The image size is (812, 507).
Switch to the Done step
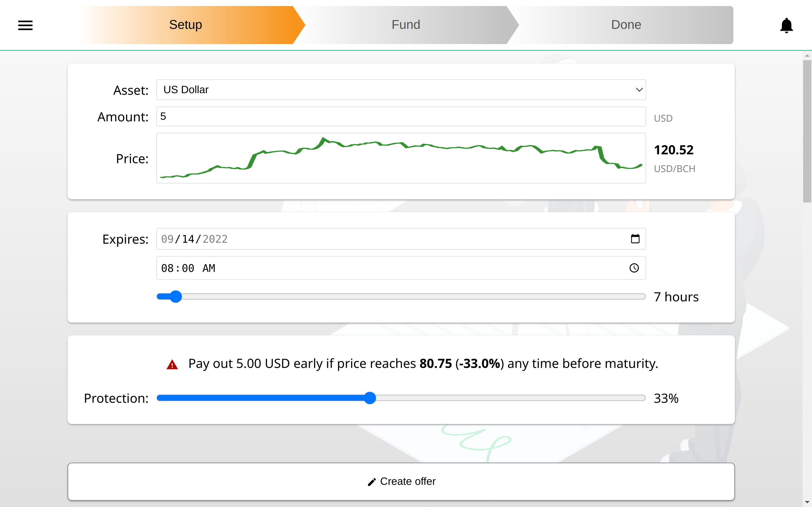point(626,25)
